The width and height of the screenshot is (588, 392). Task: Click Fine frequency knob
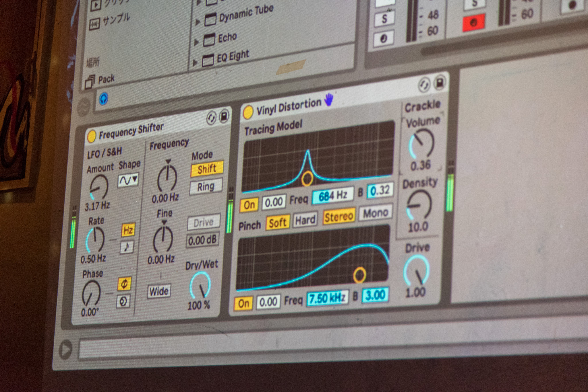[163, 239]
